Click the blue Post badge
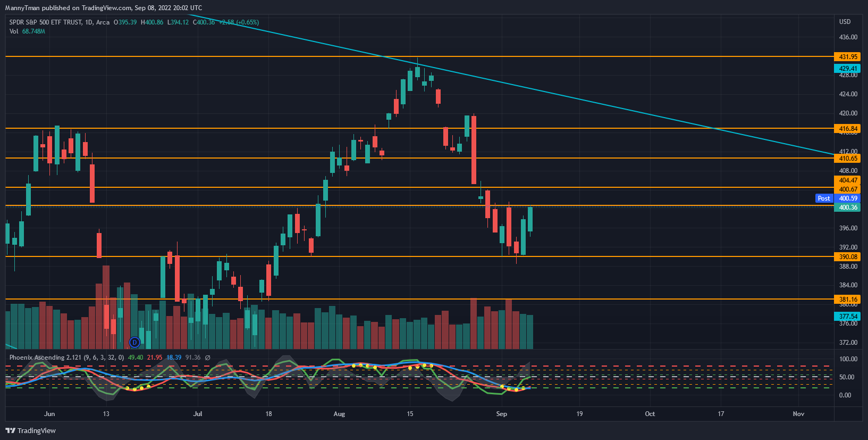 [824, 198]
